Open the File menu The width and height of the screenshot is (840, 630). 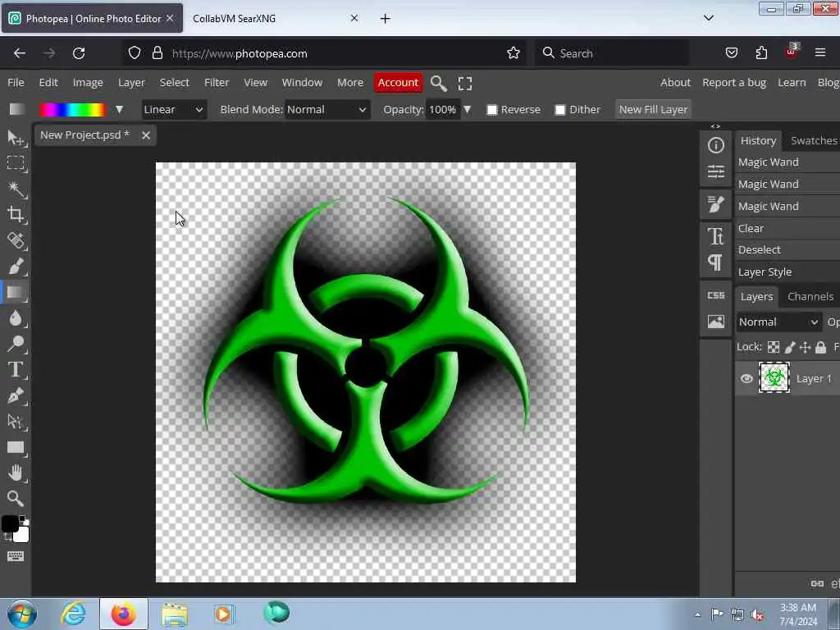(16, 83)
